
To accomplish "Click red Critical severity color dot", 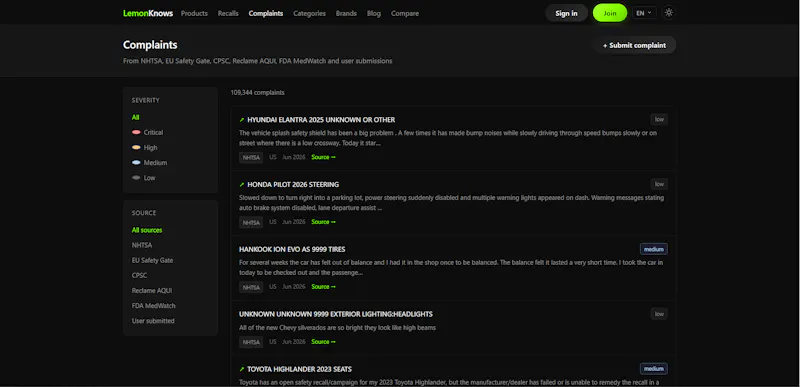I will pos(136,132).
